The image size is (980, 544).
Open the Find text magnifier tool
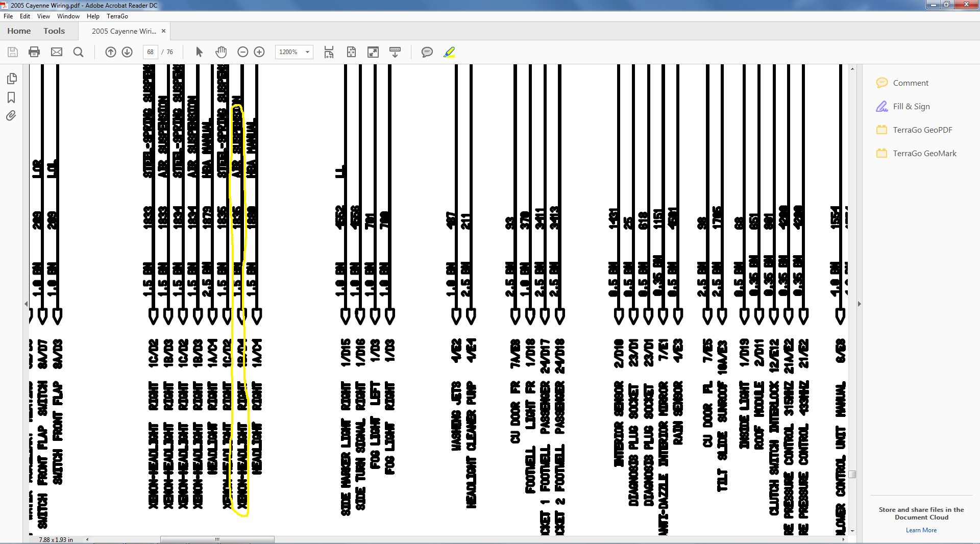(x=78, y=52)
